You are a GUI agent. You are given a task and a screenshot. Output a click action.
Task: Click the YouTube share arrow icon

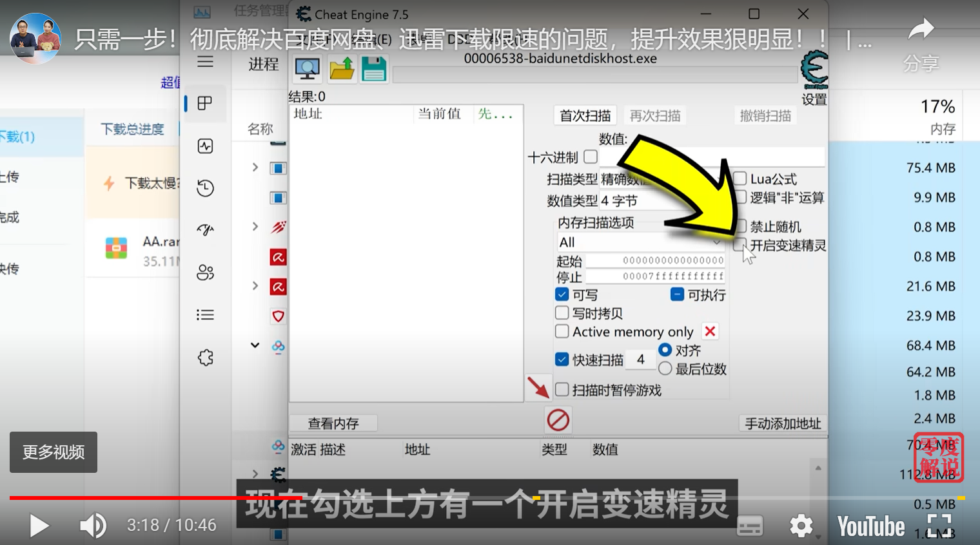point(921,29)
